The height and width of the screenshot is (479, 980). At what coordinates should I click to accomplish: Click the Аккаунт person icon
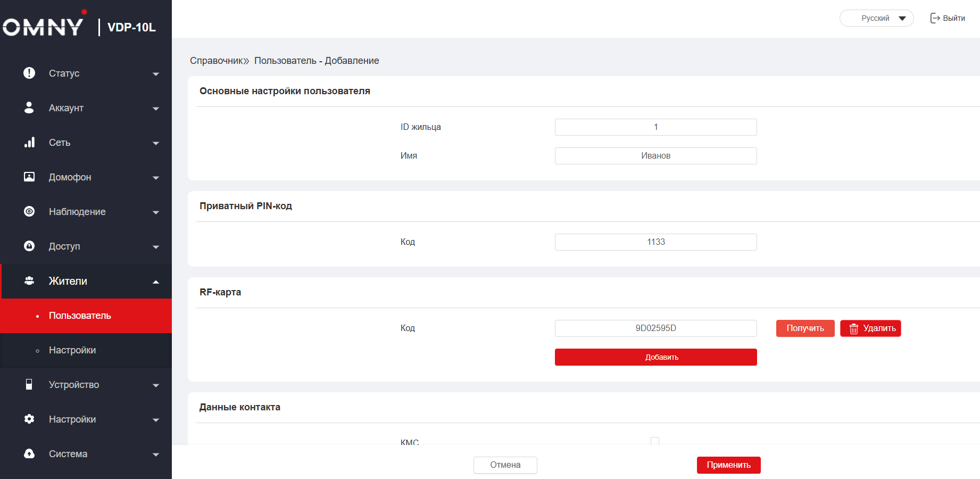29,108
